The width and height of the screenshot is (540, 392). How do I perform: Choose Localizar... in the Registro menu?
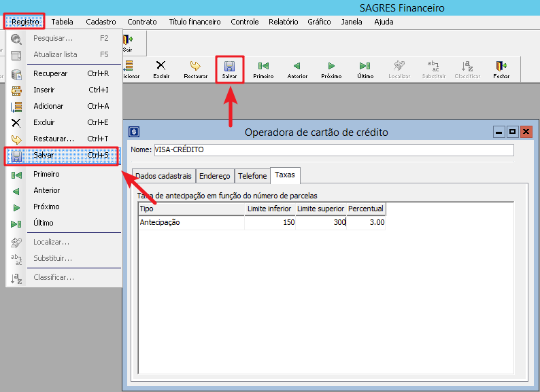tap(64, 242)
